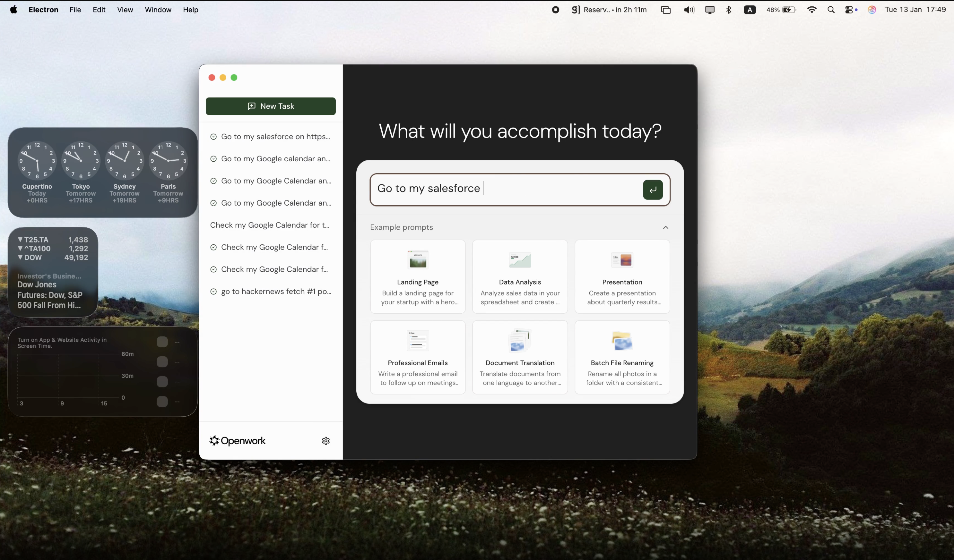Open the Window menu
954x560 pixels.
[x=158, y=9]
